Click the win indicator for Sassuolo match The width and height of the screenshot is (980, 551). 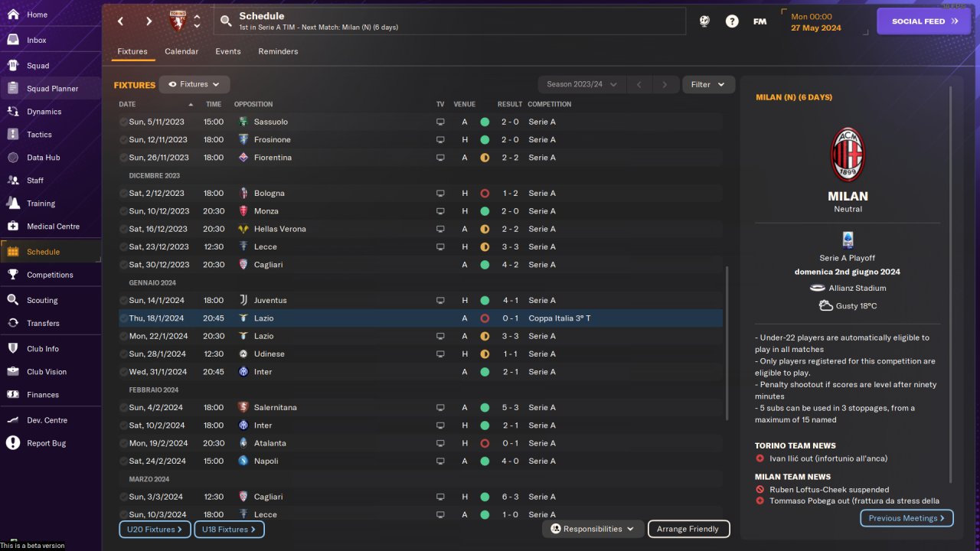coord(485,122)
